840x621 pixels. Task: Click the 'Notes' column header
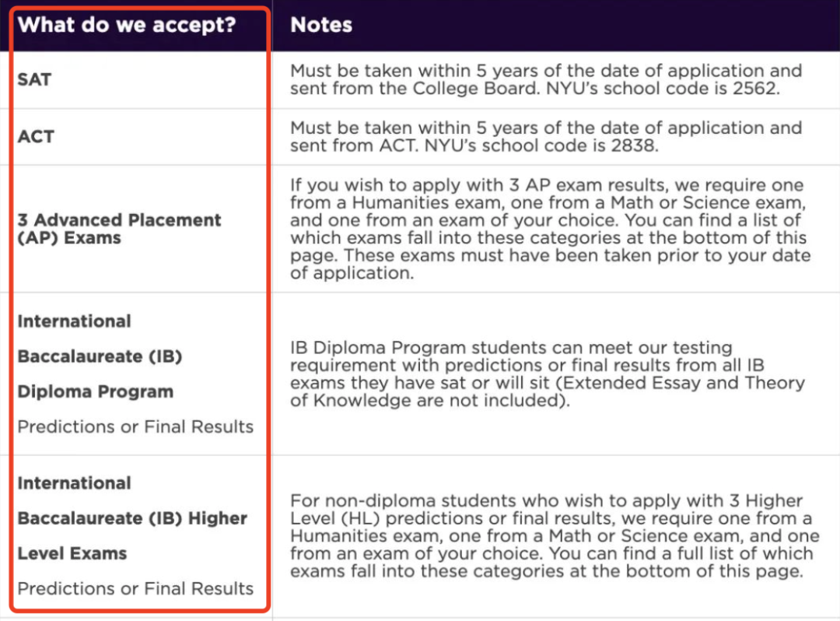click(x=321, y=25)
